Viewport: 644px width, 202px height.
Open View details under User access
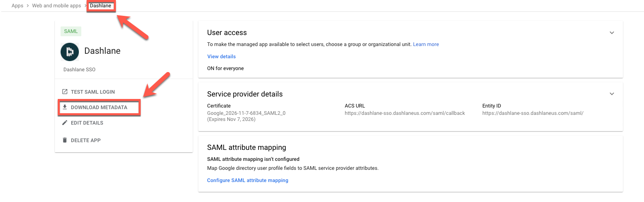(x=222, y=57)
